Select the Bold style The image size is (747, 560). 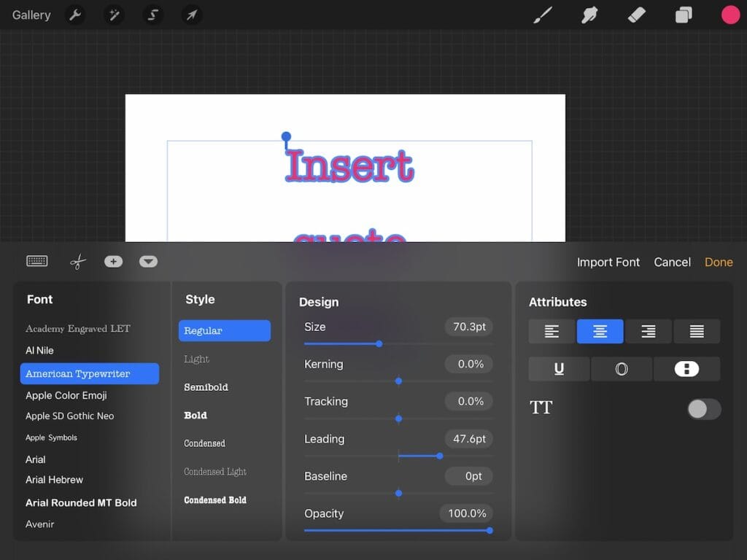pos(196,415)
